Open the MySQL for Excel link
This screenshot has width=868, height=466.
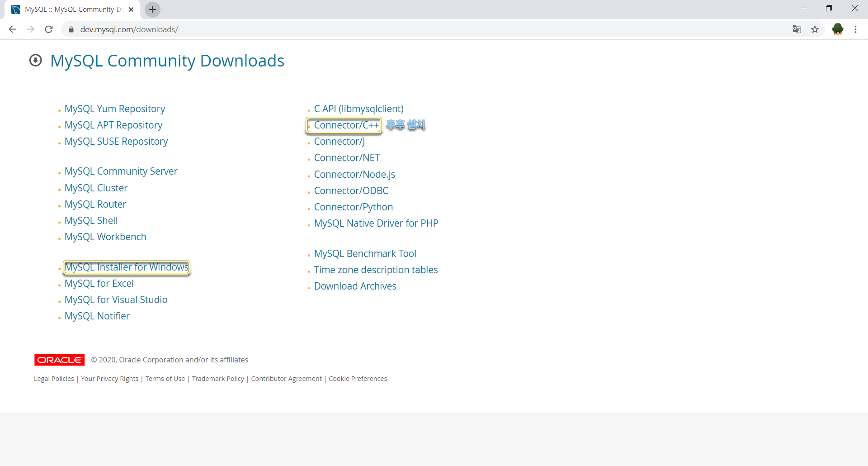click(99, 284)
